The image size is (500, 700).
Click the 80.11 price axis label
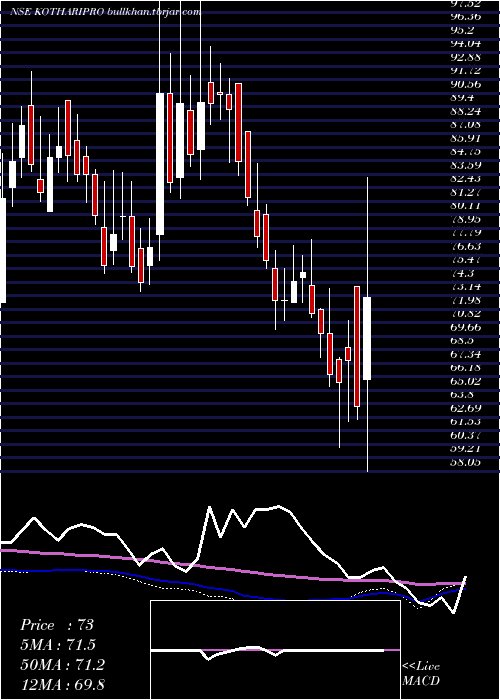[x=466, y=205]
